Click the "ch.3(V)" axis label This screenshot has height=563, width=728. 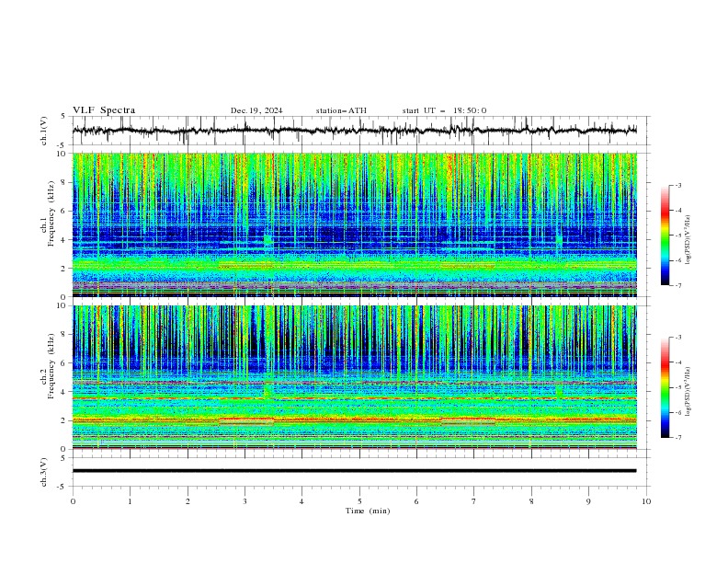point(44,472)
